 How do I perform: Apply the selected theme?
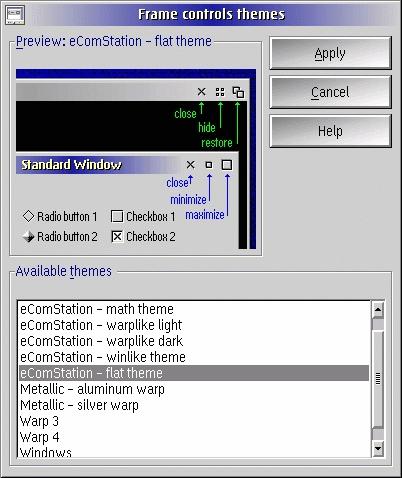click(x=330, y=53)
